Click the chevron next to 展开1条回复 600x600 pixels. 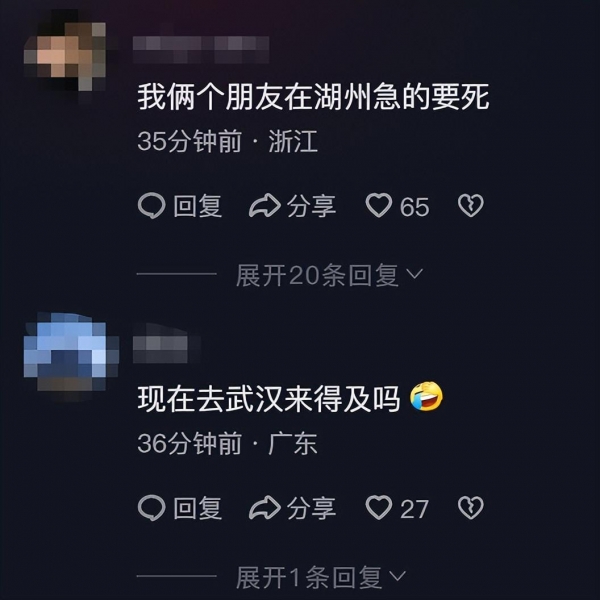click(x=397, y=576)
